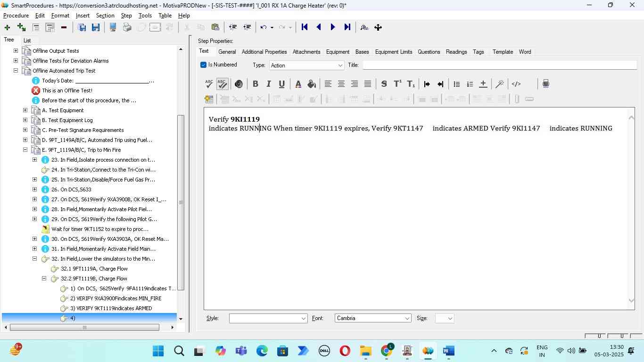This screenshot has width=644, height=362.
Task: Click the Add Sub-step plus-with-arrow icon
Action: (x=21, y=27)
